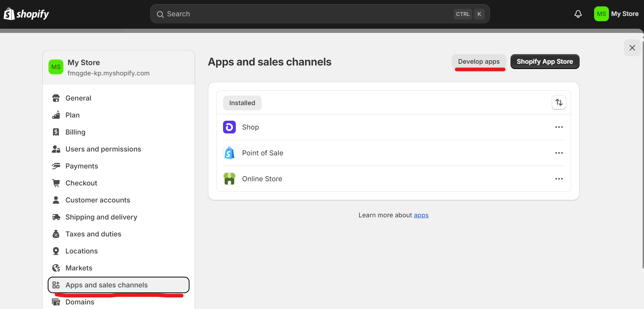Open more options for Online Store
The width and height of the screenshot is (644, 309).
559,179
